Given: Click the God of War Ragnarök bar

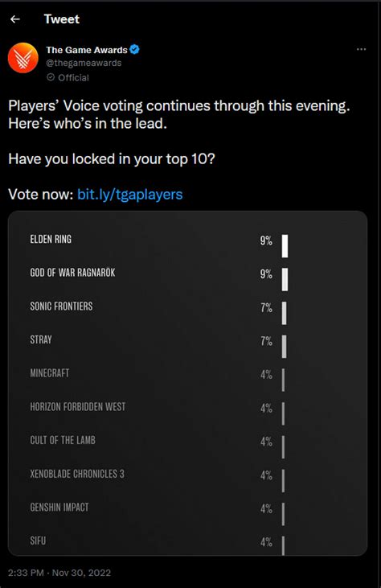Looking at the screenshot, I should [x=285, y=279].
